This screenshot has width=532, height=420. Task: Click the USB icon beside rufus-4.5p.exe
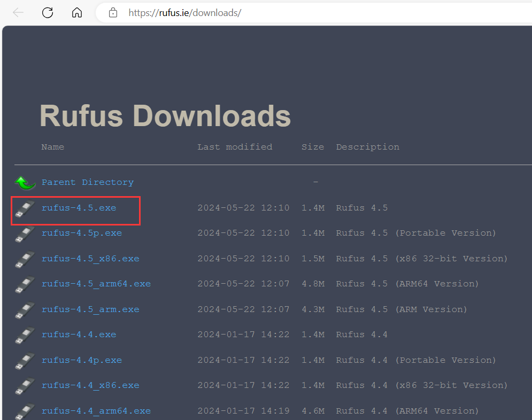click(x=25, y=234)
